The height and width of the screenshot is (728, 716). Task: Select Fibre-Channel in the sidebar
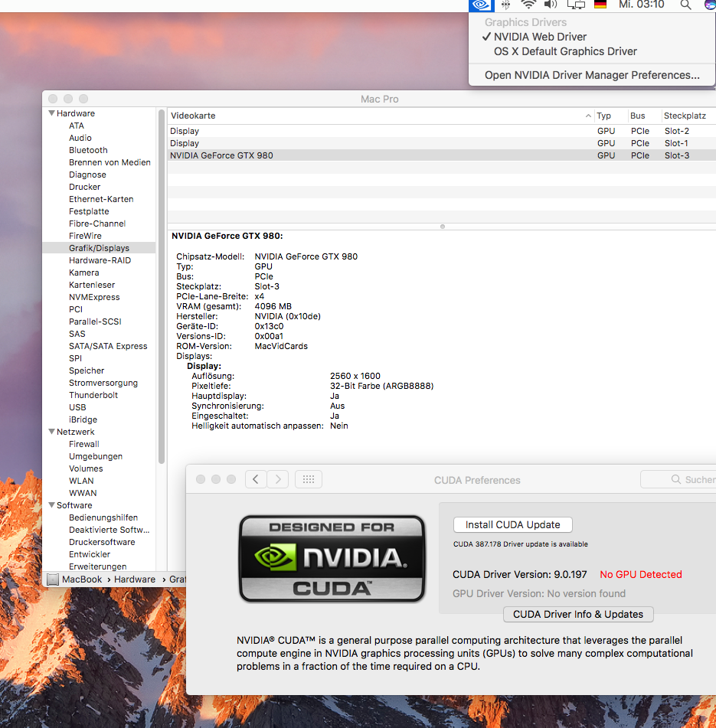click(x=97, y=224)
